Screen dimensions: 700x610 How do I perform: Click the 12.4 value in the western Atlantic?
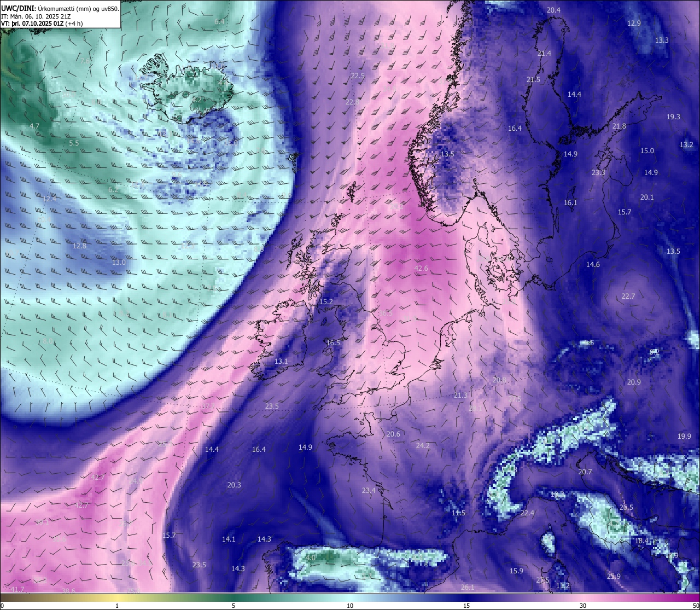coord(49,199)
